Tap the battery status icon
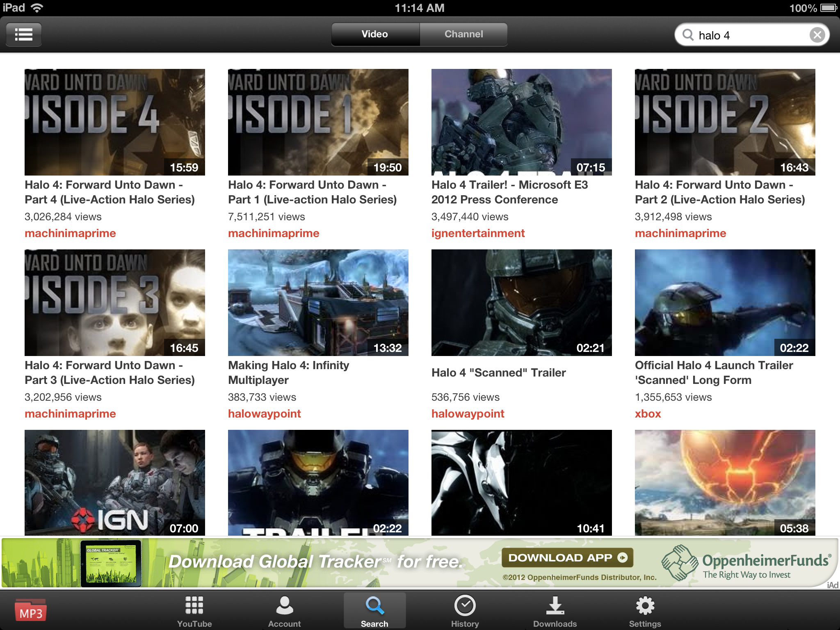This screenshot has height=630, width=840. pos(829,8)
